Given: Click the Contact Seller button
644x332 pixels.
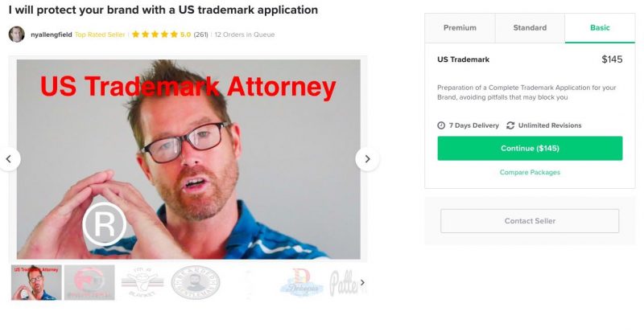Looking at the screenshot, I should 530,221.
